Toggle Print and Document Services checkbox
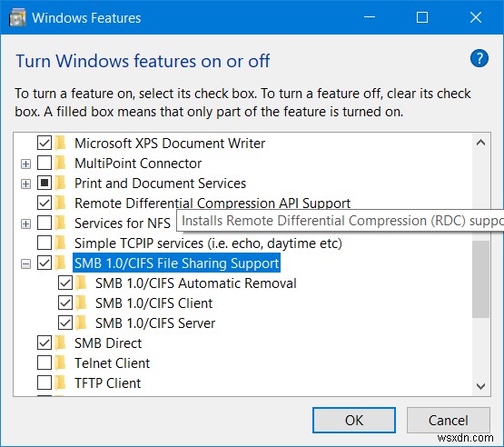Image resolution: width=504 pixels, height=447 pixels. [x=44, y=183]
